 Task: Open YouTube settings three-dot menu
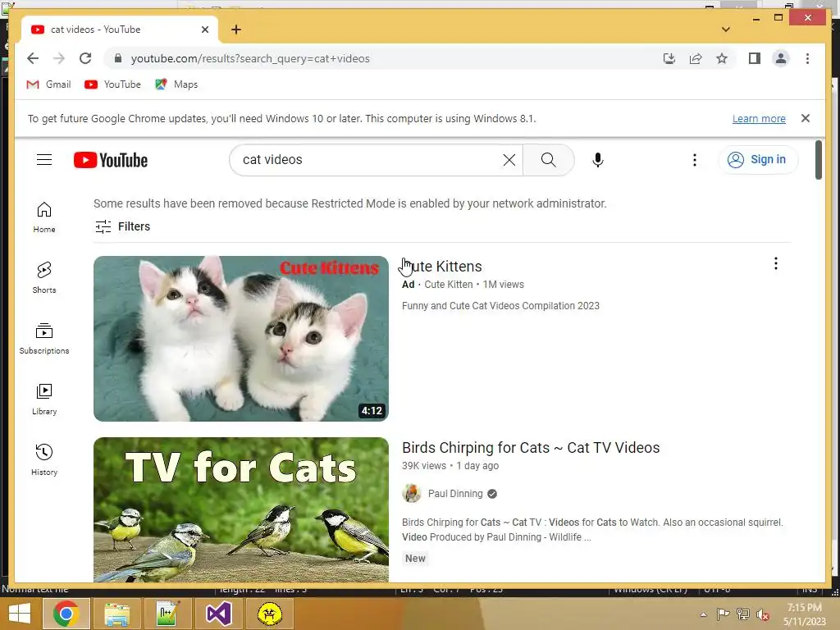pos(694,160)
